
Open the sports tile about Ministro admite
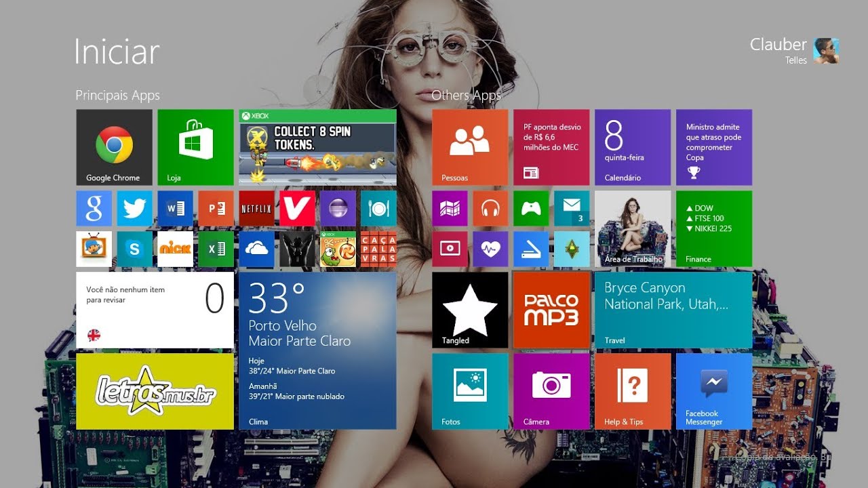coord(714,148)
